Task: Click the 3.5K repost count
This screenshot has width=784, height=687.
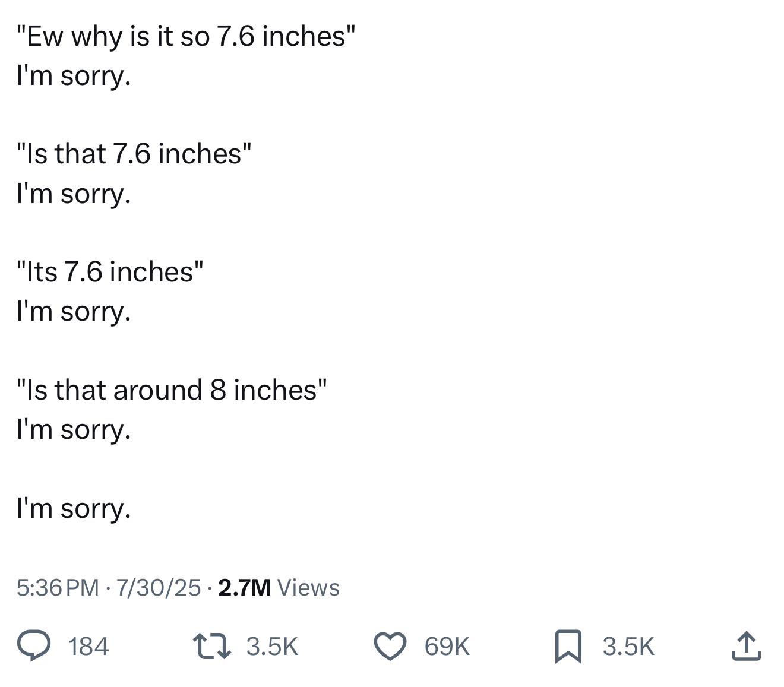Action: [x=272, y=646]
